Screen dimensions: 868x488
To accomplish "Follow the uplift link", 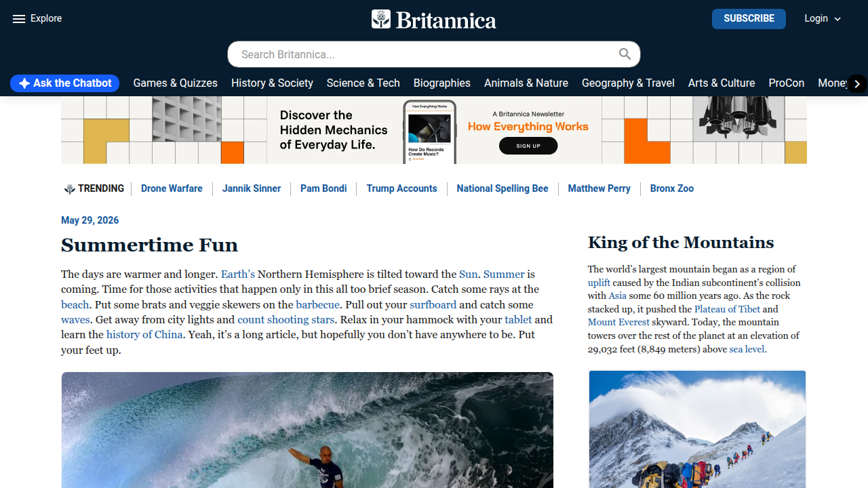I will coord(599,283).
